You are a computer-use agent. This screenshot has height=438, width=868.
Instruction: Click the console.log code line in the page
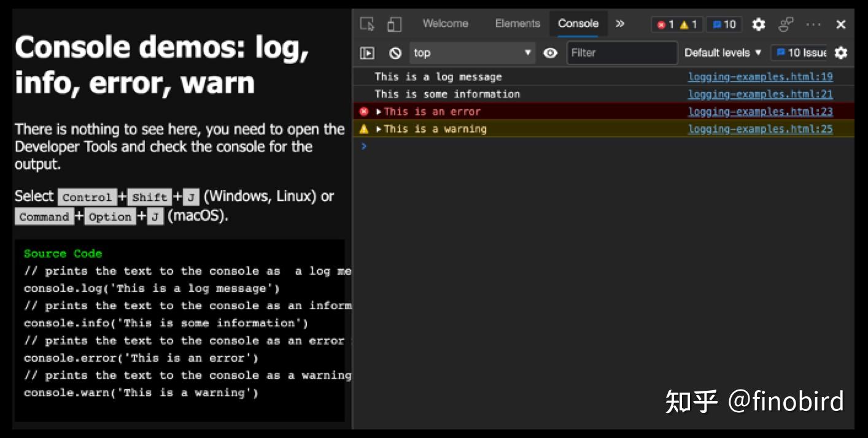click(152, 288)
